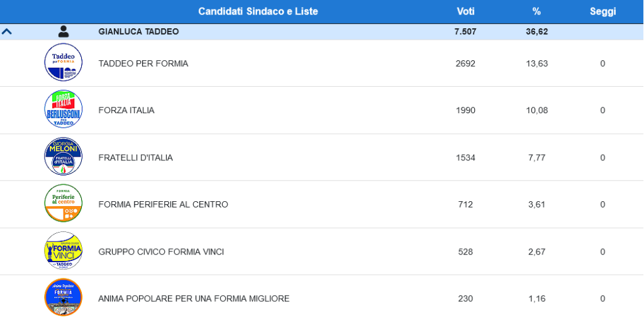Click the Seggi column header
The width and height of the screenshot is (644, 320).
602,11
